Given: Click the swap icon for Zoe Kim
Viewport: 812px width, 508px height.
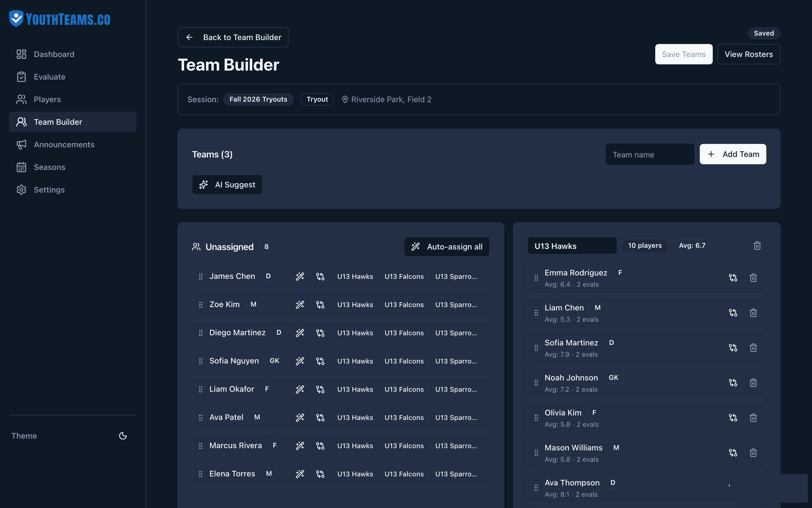Looking at the screenshot, I should click(x=320, y=305).
